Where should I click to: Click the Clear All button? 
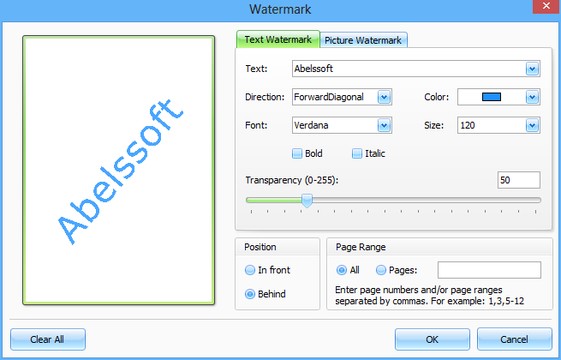[x=48, y=339]
